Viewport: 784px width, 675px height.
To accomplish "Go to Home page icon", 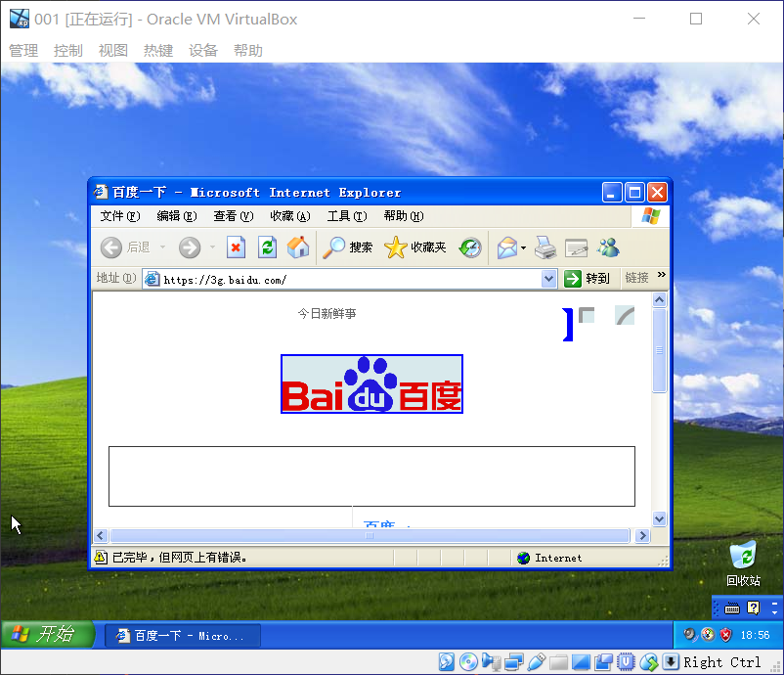I will pos(298,247).
